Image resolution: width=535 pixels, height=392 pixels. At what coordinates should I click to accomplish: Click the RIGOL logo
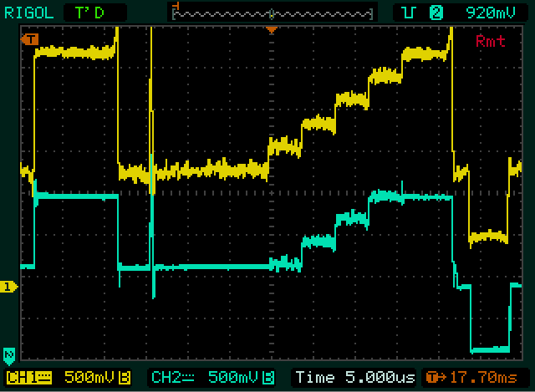coord(29,13)
